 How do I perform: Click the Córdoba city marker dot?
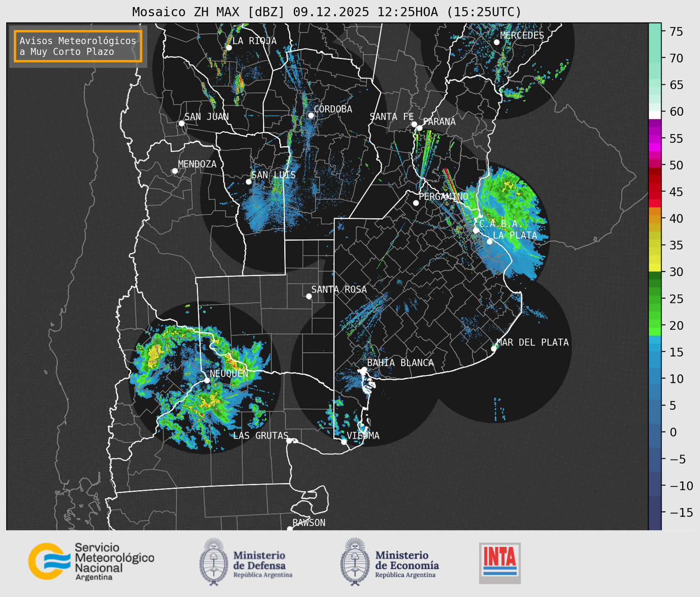[311, 115]
